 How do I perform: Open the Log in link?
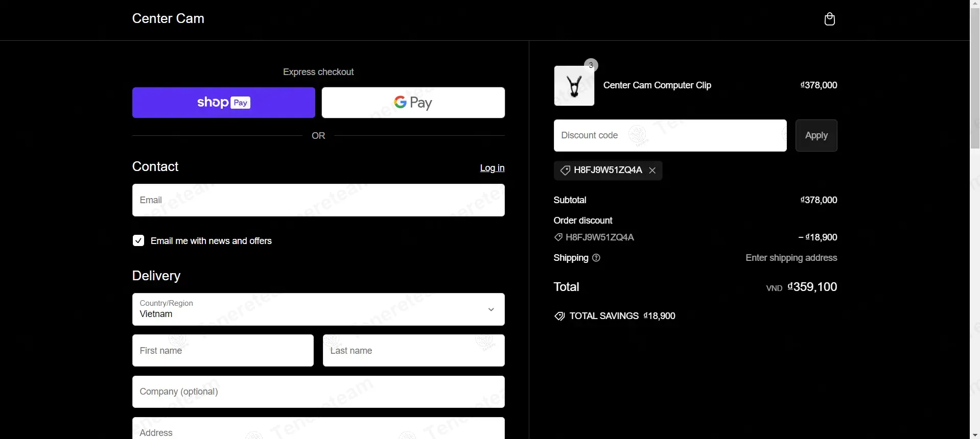coord(492,168)
